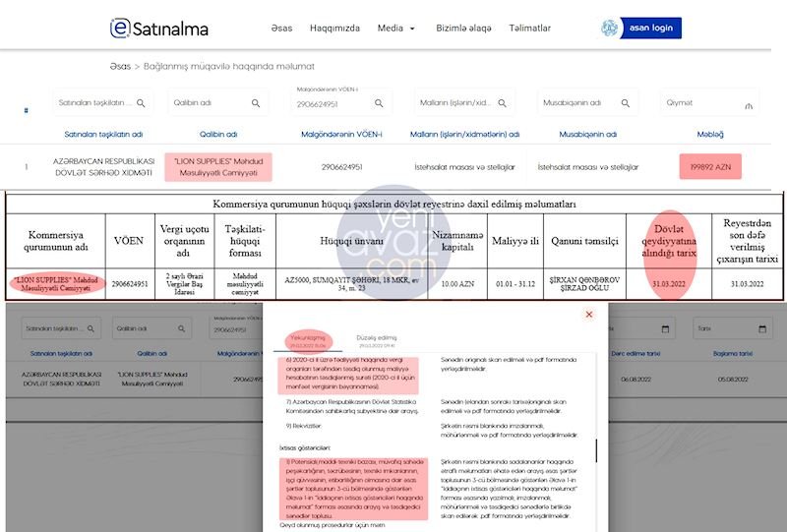Click the search icon in Satınalan təşkilatın field

tap(141, 103)
